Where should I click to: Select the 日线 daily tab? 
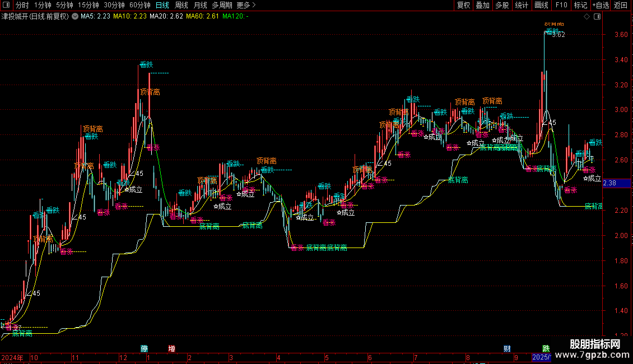pos(162,5)
